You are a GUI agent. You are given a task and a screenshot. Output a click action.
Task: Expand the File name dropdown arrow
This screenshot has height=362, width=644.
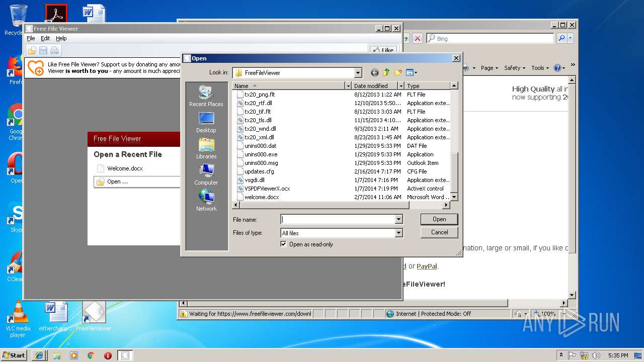point(398,219)
